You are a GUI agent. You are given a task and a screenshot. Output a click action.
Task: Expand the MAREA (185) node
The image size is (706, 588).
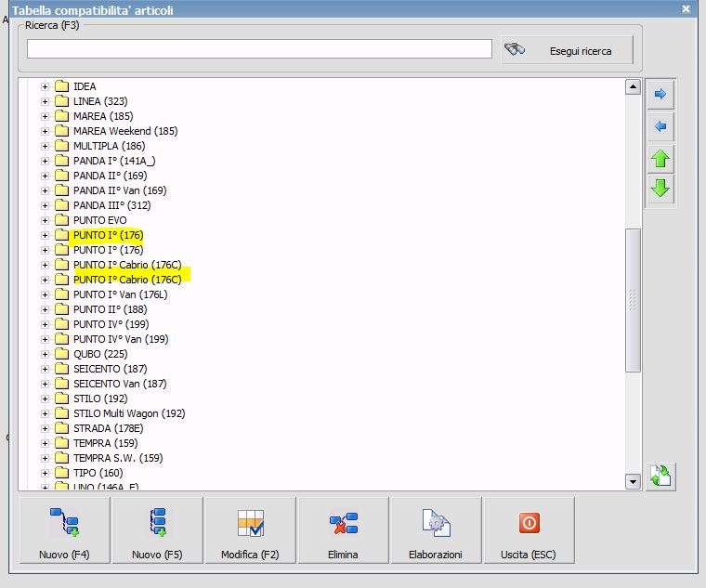click(x=45, y=116)
